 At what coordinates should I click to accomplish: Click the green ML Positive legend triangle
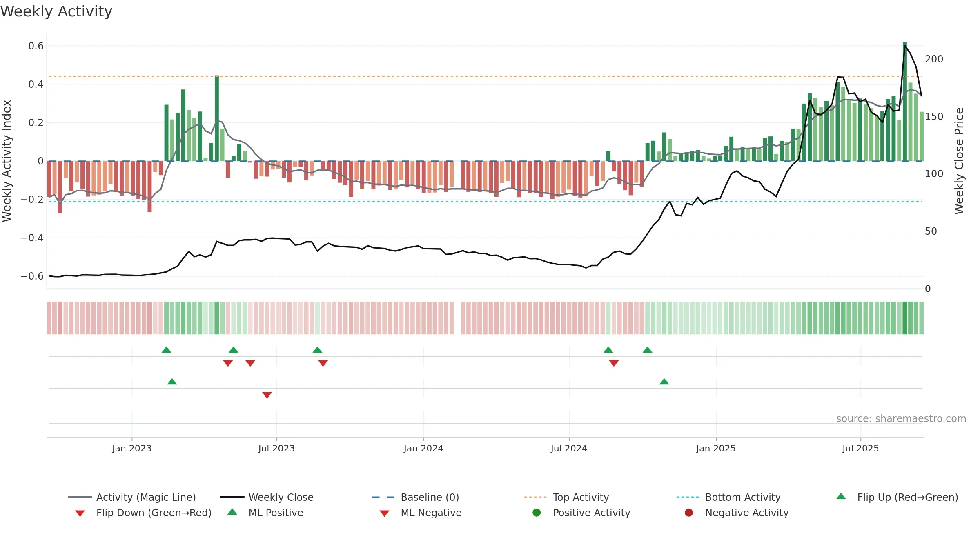coord(232,512)
